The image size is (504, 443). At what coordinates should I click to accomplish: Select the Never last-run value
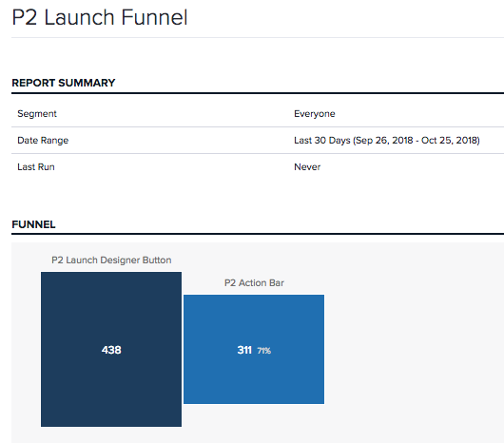(x=307, y=167)
